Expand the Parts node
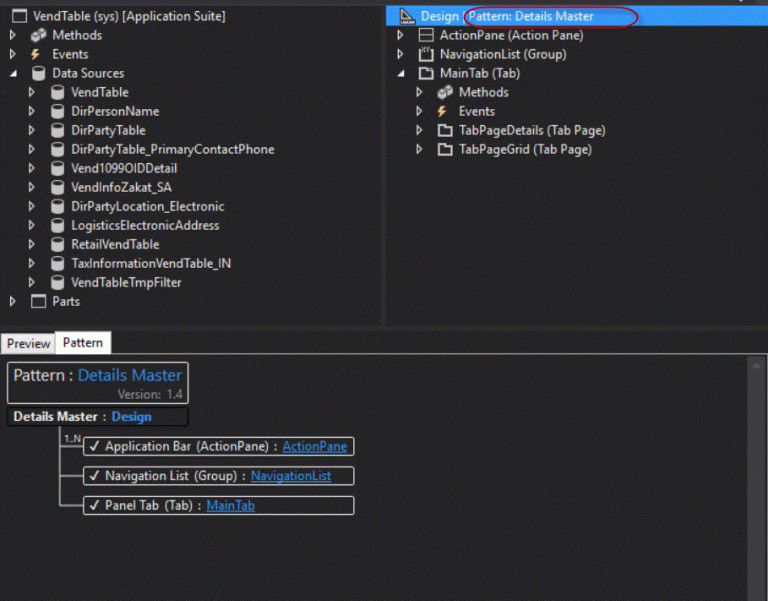The height and width of the screenshot is (601, 768). (x=13, y=302)
